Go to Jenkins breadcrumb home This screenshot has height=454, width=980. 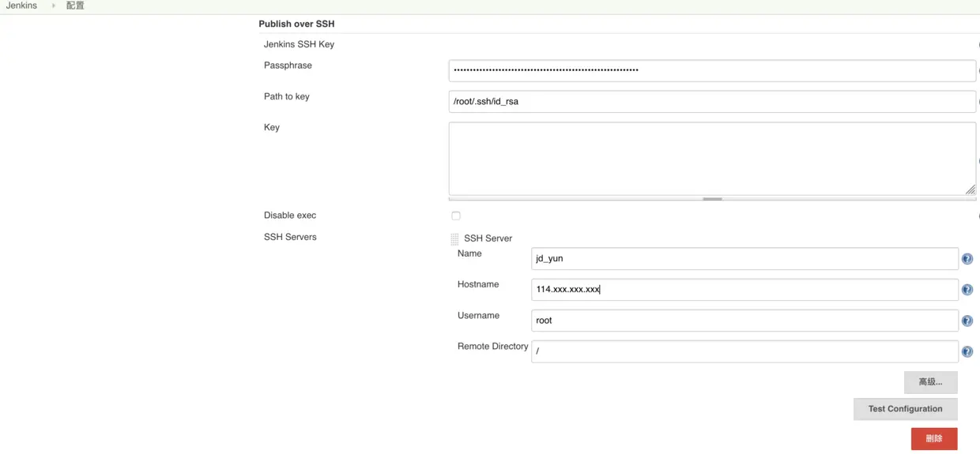point(21,6)
